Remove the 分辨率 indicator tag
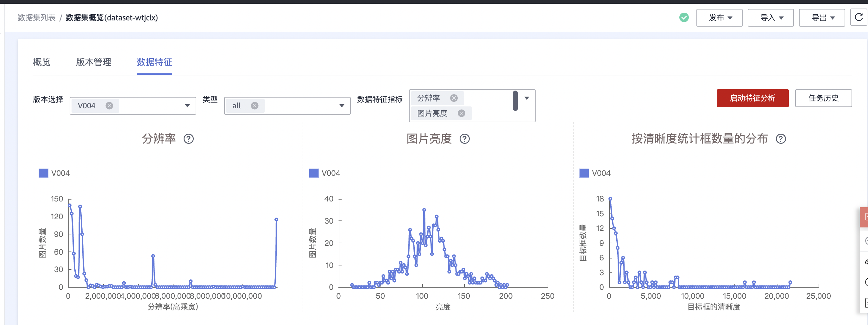The width and height of the screenshot is (868, 325). pos(454,98)
